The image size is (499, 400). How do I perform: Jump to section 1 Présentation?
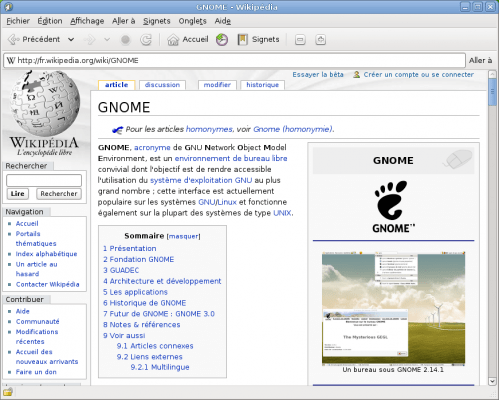tap(129, 248)
